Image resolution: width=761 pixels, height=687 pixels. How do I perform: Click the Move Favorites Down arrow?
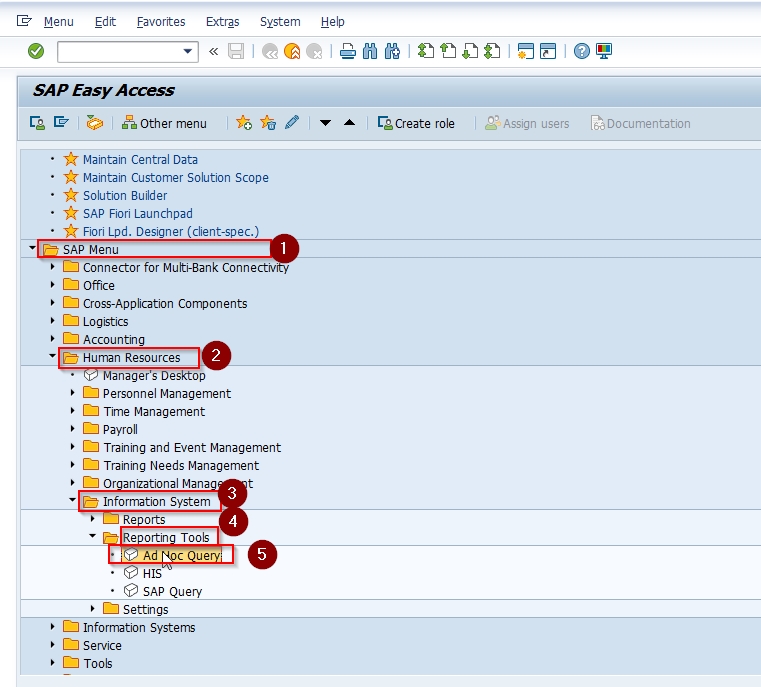(326, 123)
